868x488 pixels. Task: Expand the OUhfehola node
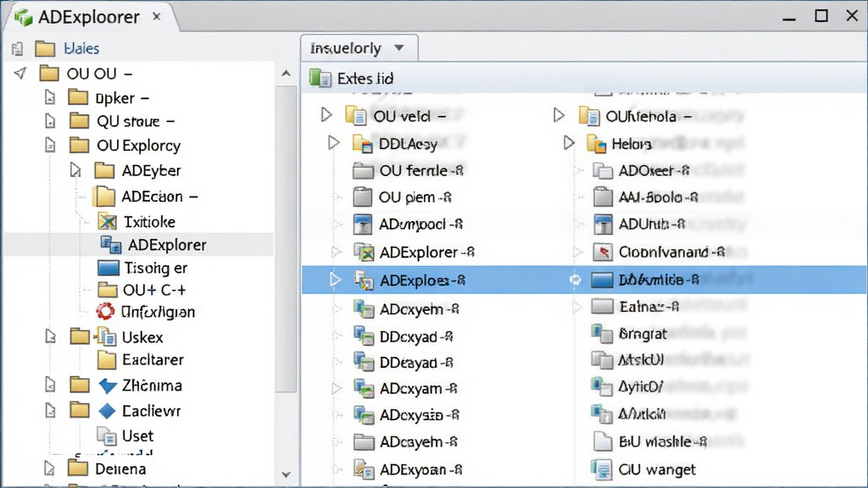point(559,115)
